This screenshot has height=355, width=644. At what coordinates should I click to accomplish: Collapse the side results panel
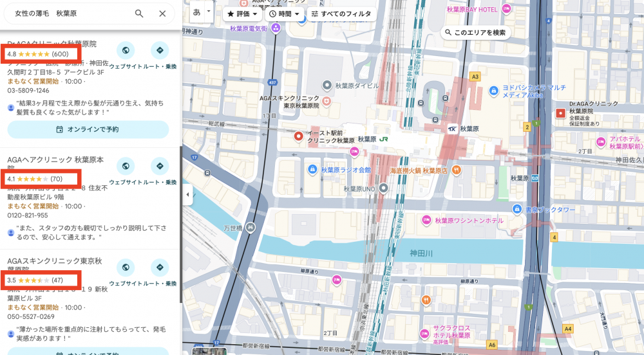[187, 195]
